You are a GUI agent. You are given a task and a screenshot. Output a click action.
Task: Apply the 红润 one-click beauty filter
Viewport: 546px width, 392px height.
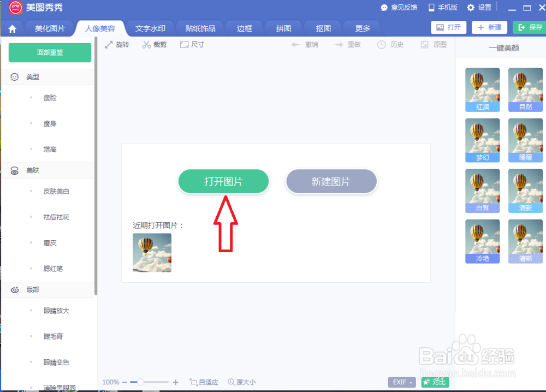pyautogui.click(x=482, y=90)
